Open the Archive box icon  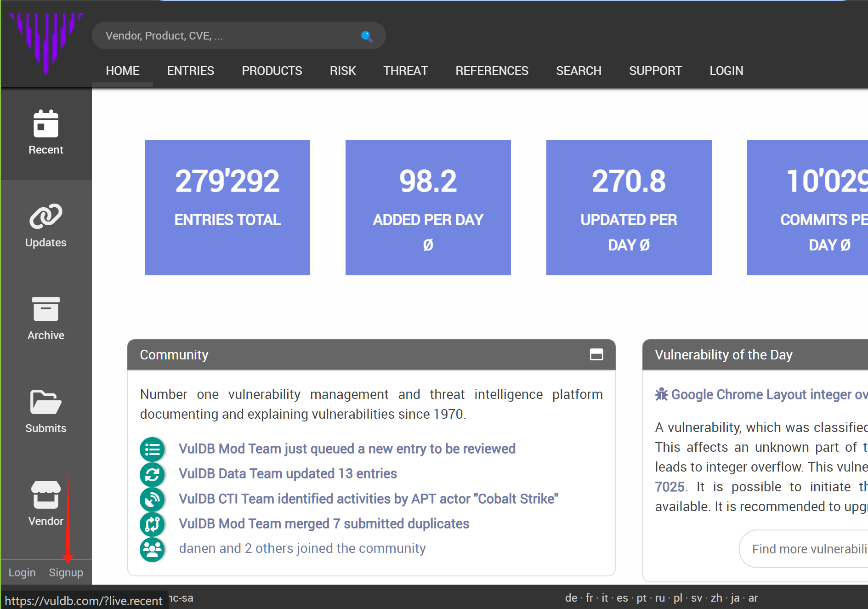click(46, 309)
